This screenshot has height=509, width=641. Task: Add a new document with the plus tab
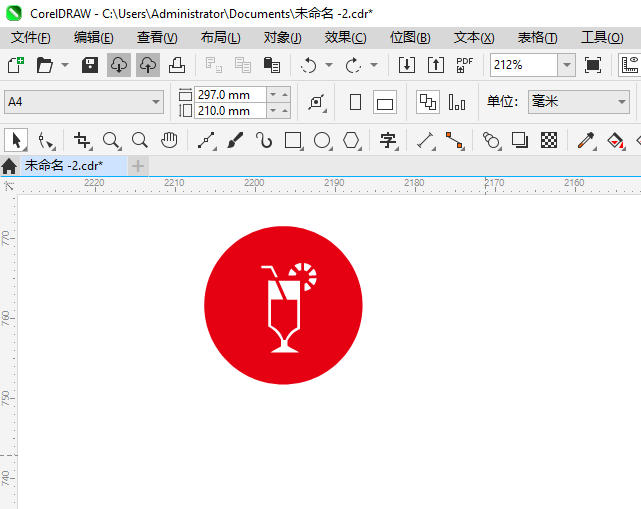tap(138, 166)
